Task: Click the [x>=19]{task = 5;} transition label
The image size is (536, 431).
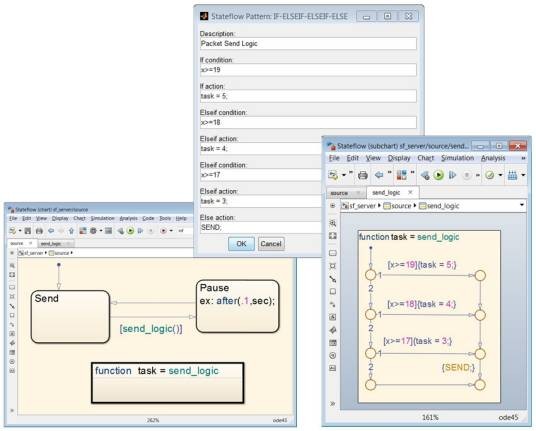Action: (x=422, y=265)
